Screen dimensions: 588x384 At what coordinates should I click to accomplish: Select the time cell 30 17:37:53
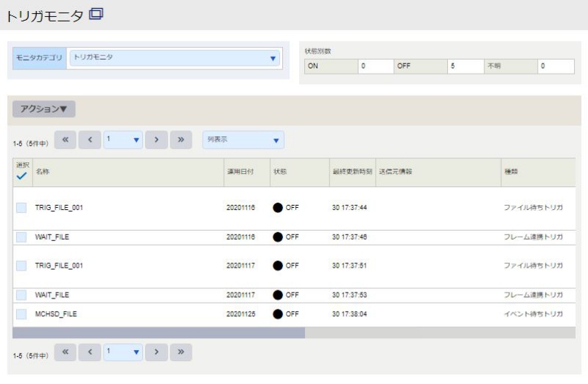[349, 295]
